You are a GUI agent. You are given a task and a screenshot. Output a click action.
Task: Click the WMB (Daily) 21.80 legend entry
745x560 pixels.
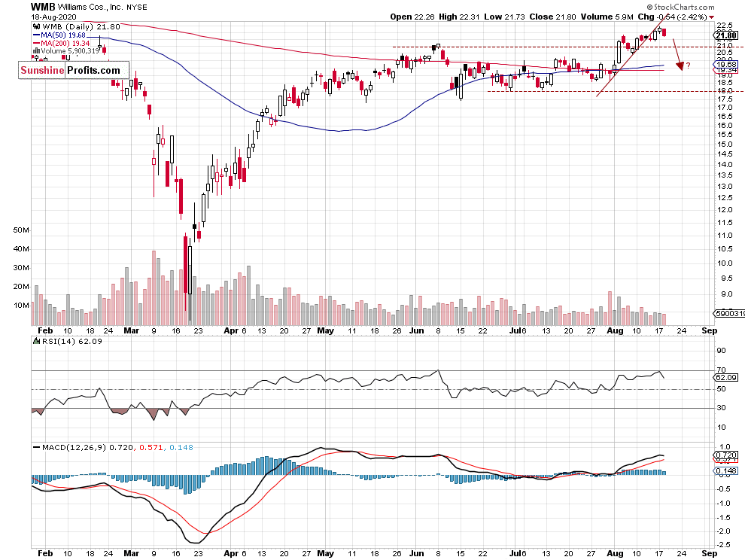pos(81,27)
